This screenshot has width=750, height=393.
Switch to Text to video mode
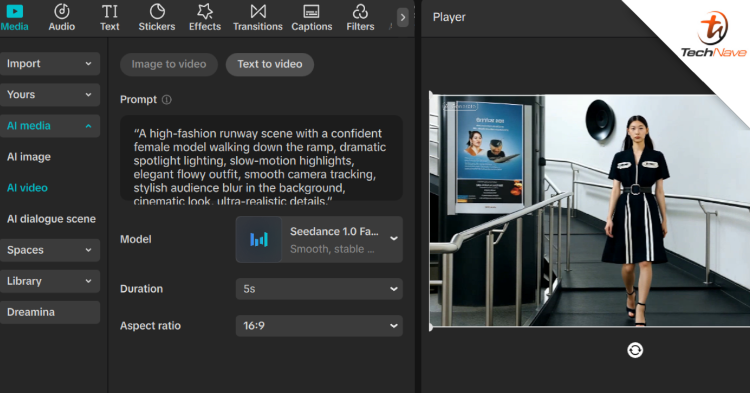click(x=270, y=64)
